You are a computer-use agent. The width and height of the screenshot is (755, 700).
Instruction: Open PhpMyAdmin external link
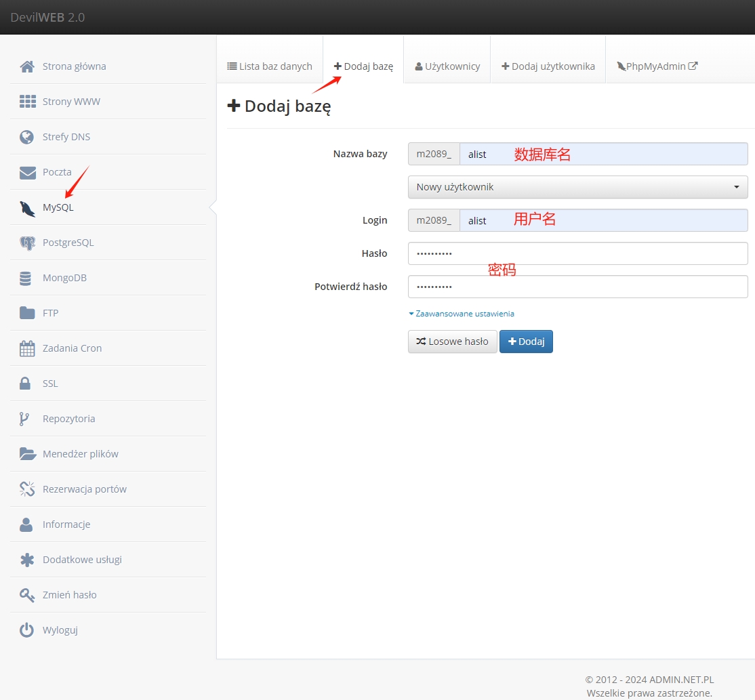[657, 66]
